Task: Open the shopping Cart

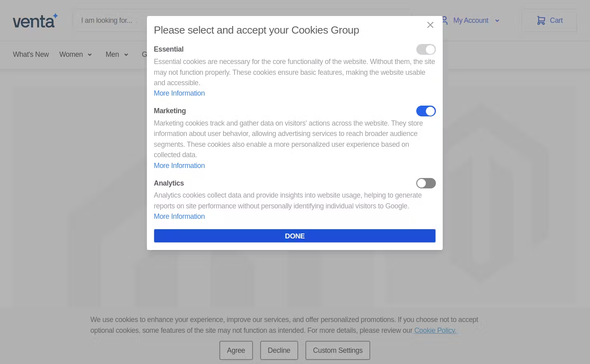Action: [x=550, y=20]
